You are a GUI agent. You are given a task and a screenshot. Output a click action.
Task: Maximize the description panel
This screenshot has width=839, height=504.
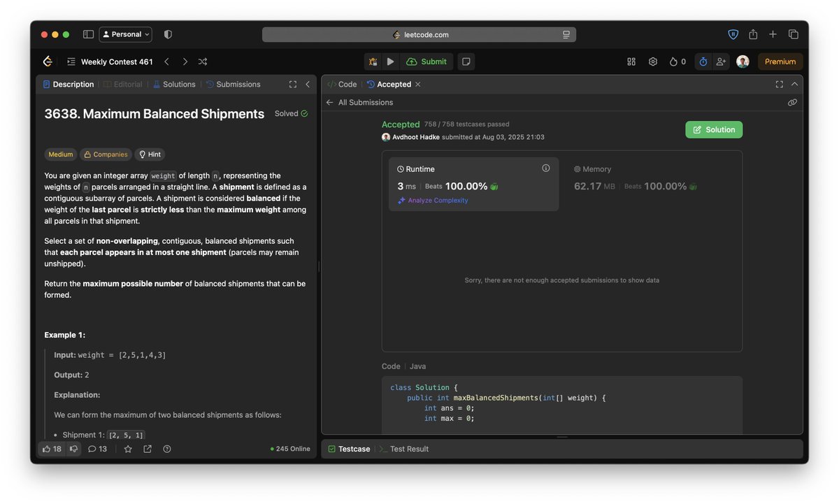point(293,84)
